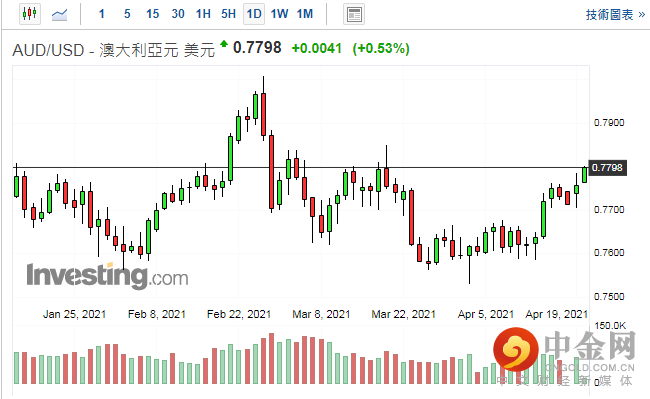
Task: Choose the 15 minute interval
Action: click(153, 14)
